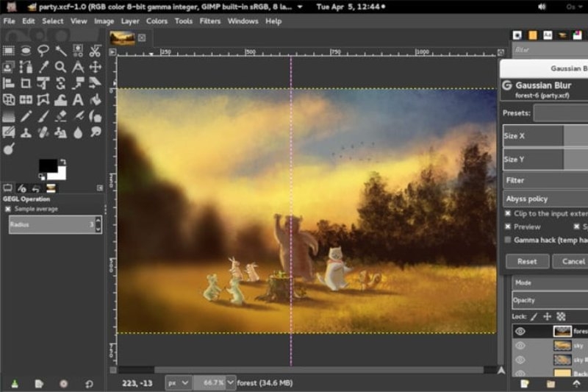Select the Flip tool
Screen dimensions: 588x392
26,100
